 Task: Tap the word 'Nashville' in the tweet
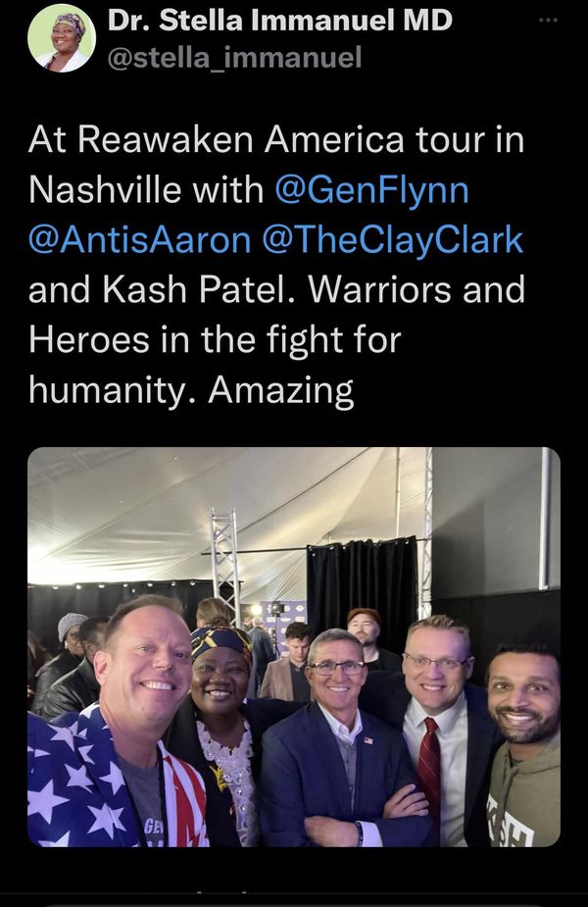coord(105,189)
